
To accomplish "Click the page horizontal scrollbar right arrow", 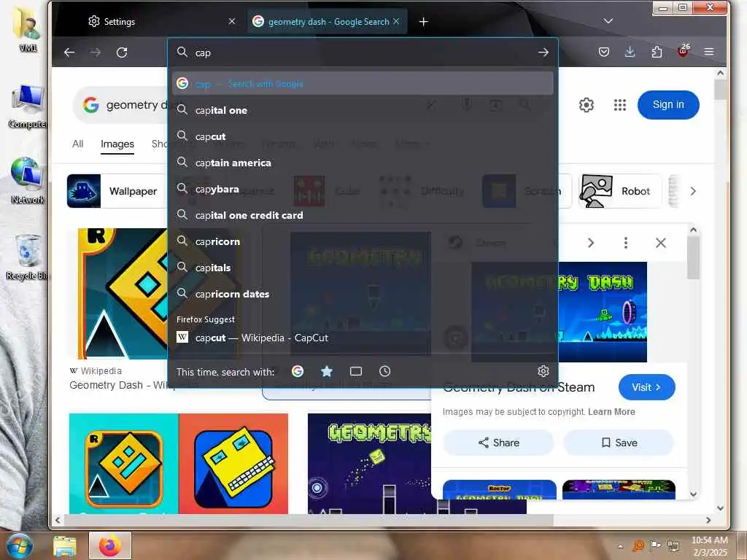I will (x=708, y=520).
